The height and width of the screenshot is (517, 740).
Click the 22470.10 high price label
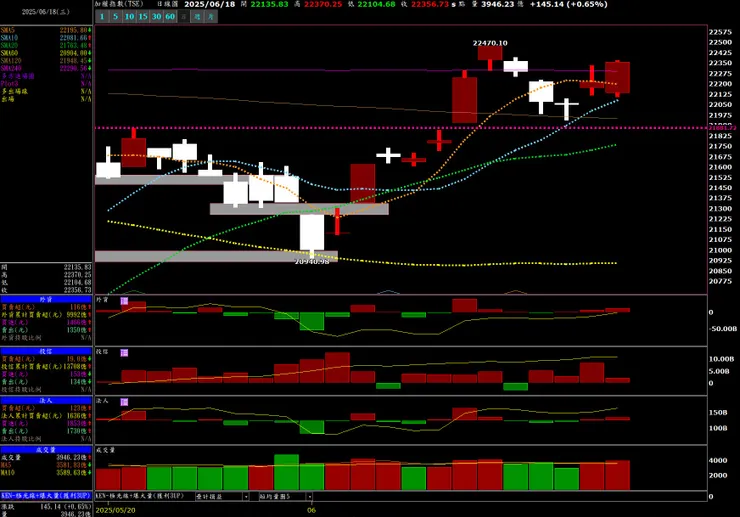490,43
